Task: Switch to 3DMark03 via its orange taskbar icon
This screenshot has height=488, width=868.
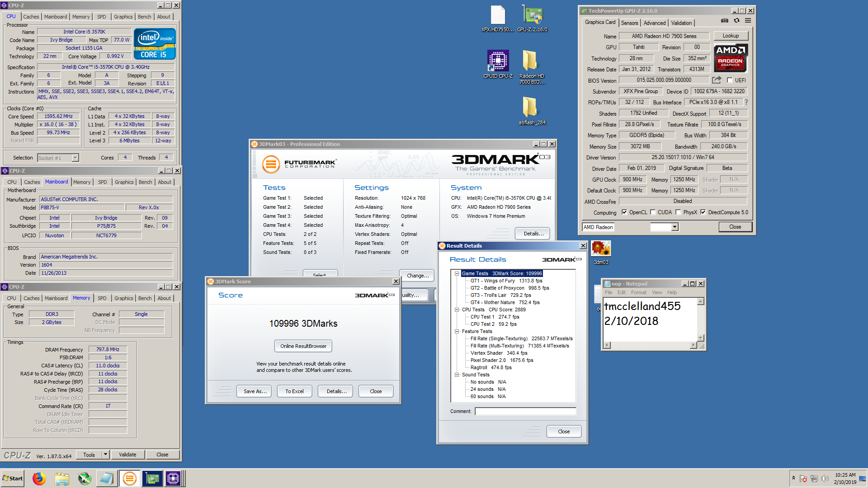Action: (x=129, y=479)
